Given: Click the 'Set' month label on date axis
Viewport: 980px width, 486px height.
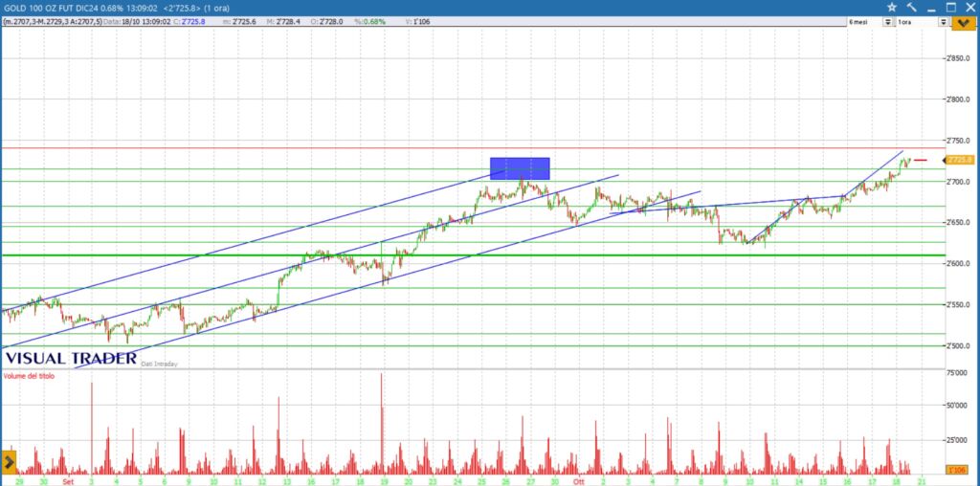Looking at the screenshot, I should 68,481.
